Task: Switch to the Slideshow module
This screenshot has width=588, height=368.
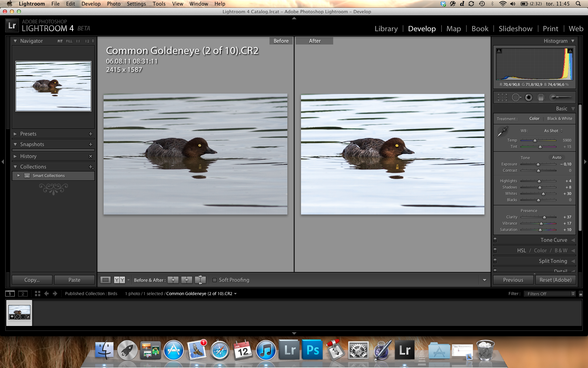Action: [516, 29]
